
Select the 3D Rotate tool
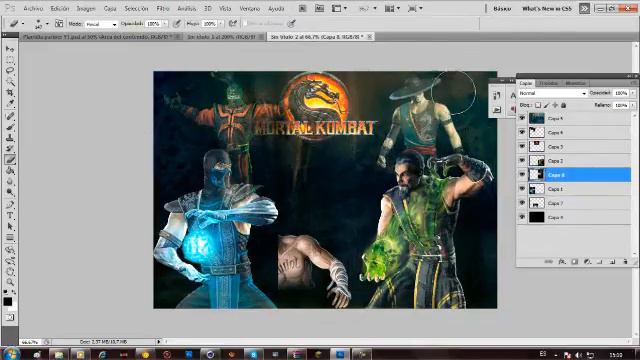10,249
